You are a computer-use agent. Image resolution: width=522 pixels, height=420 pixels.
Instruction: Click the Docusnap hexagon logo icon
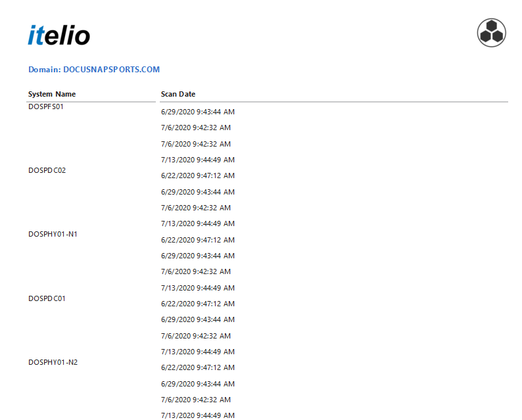point(491,33)
